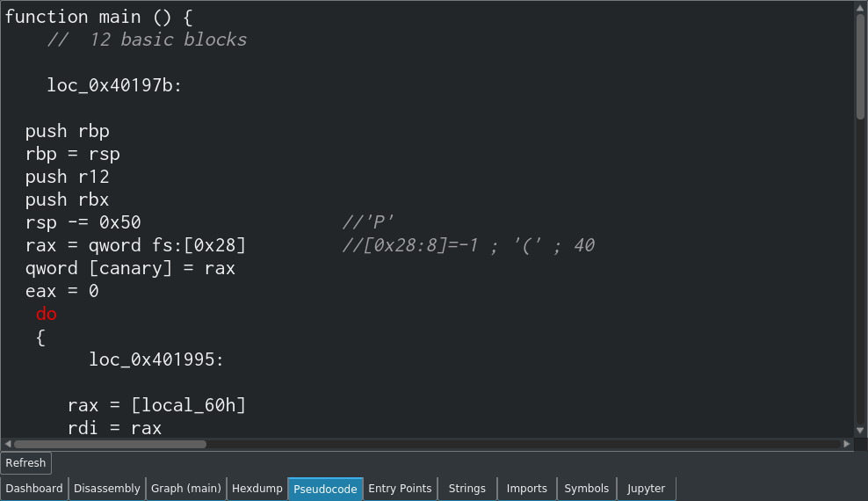Click the 'push rbx' line
868x501 pixels.
pyautogui.click(x=67, y=200)
